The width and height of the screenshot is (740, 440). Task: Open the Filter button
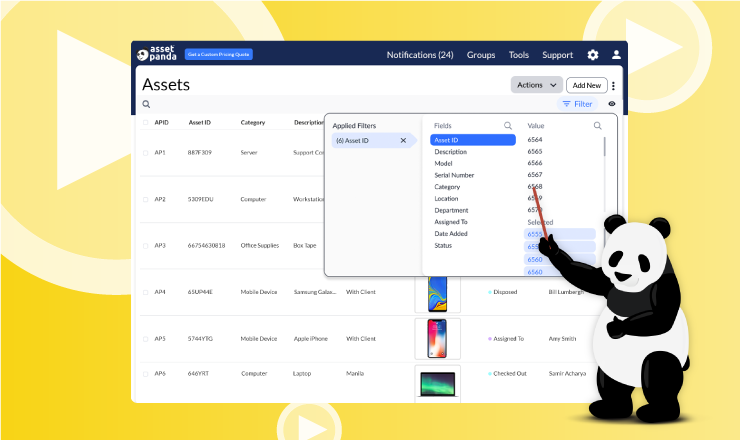tap(577, 104)
